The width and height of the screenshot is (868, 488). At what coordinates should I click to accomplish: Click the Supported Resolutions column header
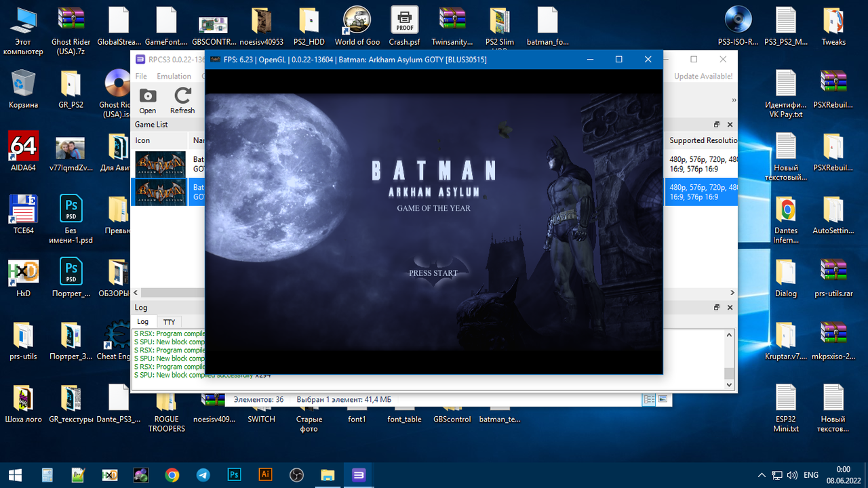coord(702,140)
